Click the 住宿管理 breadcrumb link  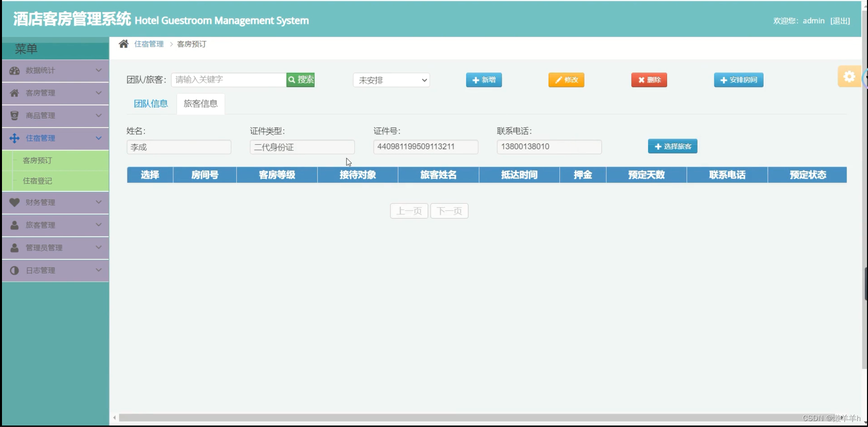click(149, 44)
